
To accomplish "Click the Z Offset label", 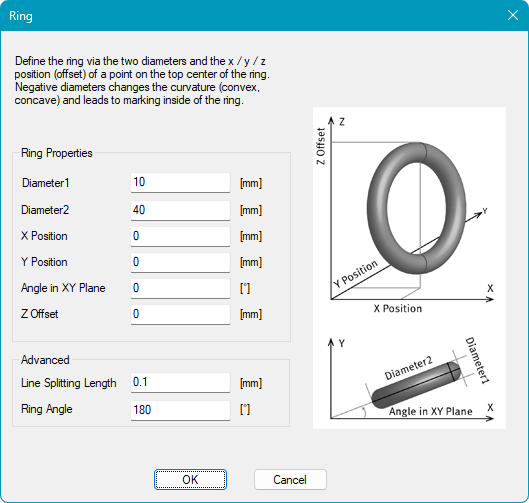I will (x=39, y=314).
